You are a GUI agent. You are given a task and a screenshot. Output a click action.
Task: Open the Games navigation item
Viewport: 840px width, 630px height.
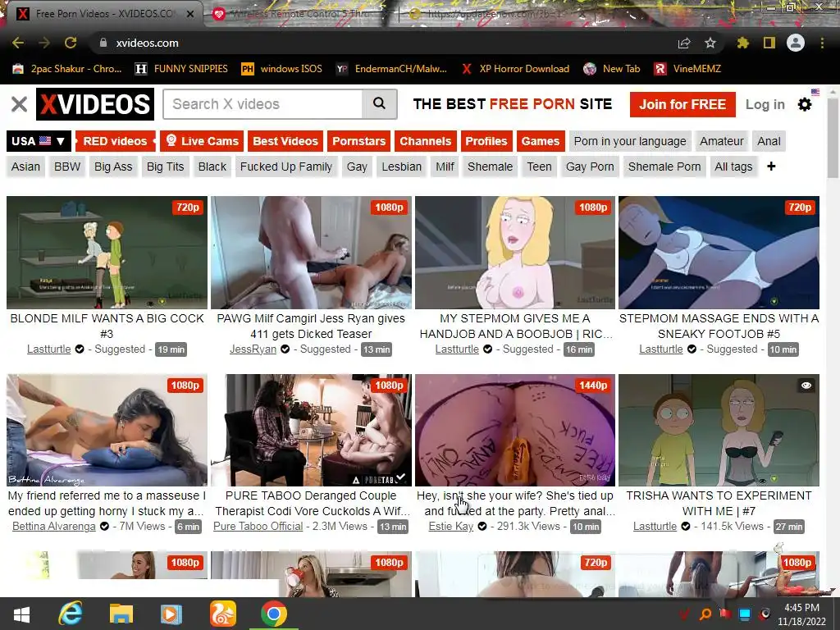540,141
